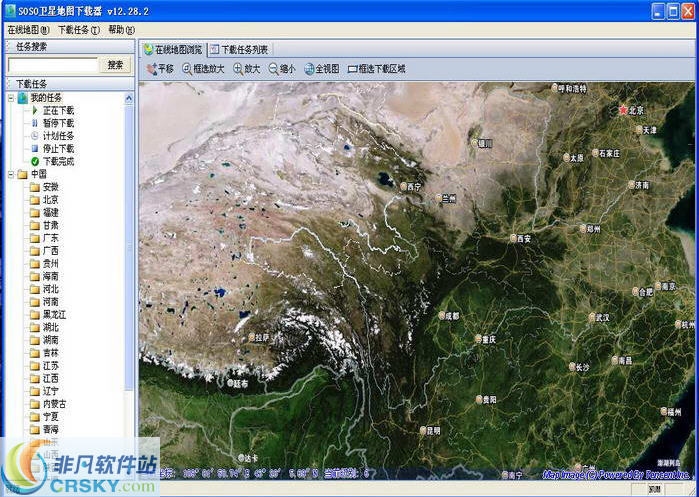The width and height of the screenshot is (699, 497).
Task: Click the 搜索 button
Action: [x=115, y=65]
